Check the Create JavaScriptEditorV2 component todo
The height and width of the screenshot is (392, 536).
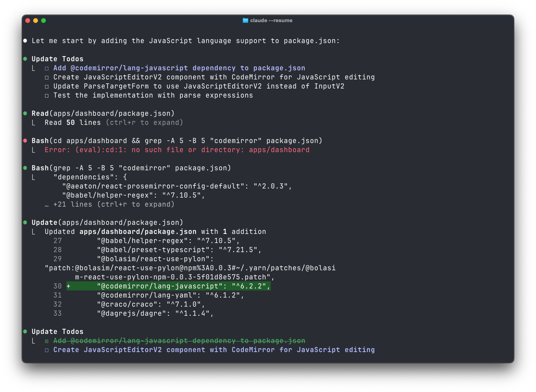46,77
